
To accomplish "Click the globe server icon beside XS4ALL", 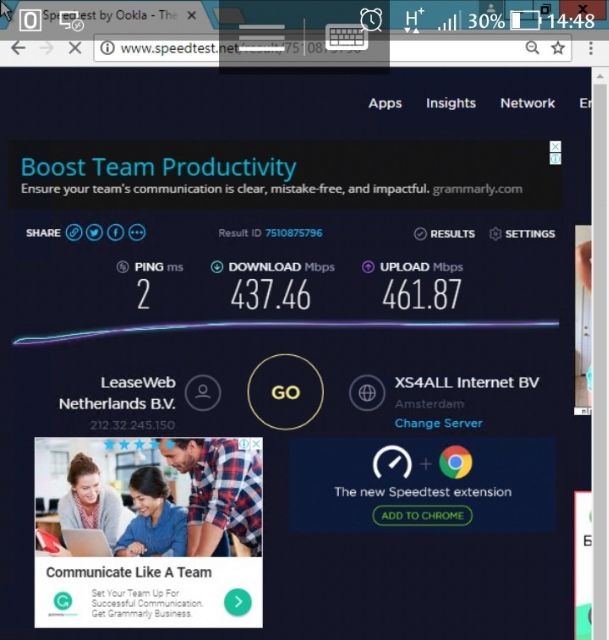I will click(x=367, y=393).
